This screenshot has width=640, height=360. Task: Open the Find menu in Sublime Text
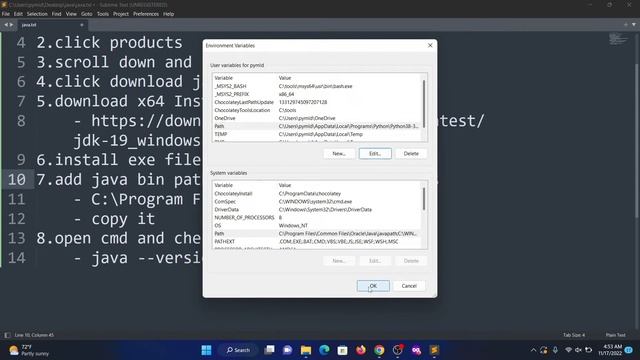(56, 14)
